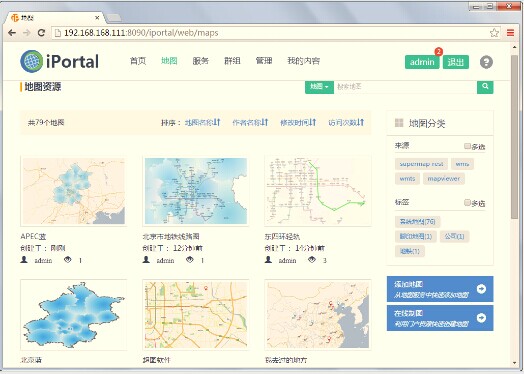Filter by supermap rest source tag
The image size is (524, 374).
tap(421, 164)
